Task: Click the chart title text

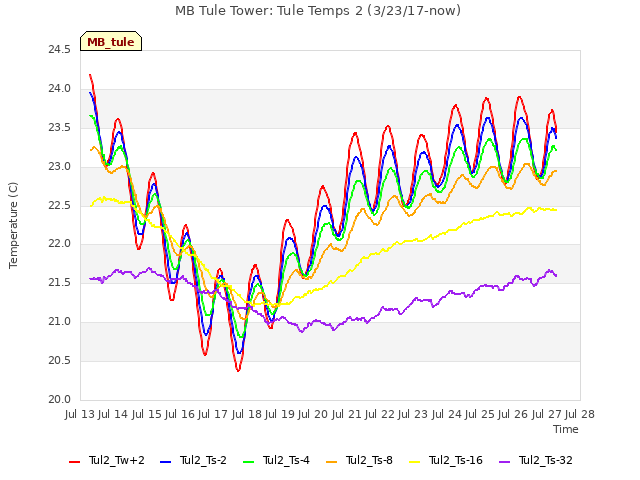Action: click(x=318, y=11)
